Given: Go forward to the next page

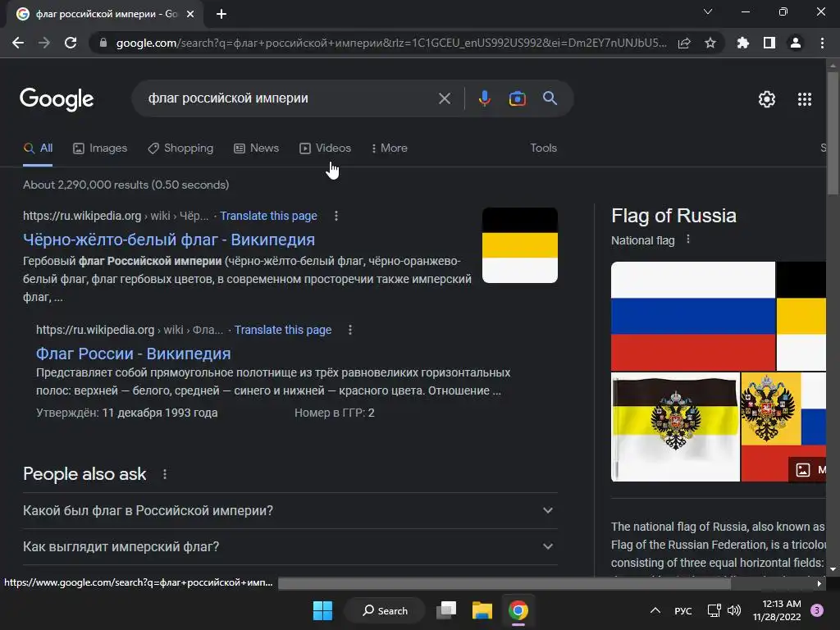Looking at the screenshot, I should click(x=44, y=43).
